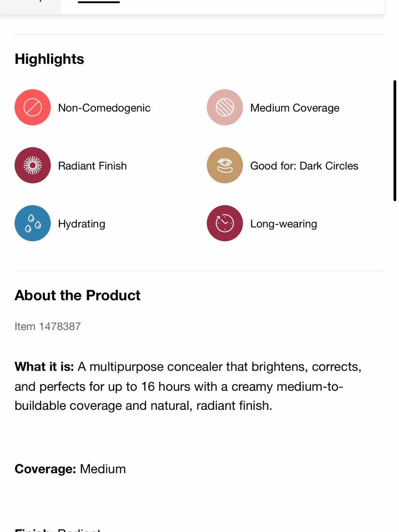The height and width of the screenshot is (532, 399).
Task: Tap the Radiant Finish sunburst icon
Action: pyautogui.click(x=33, y=165)
